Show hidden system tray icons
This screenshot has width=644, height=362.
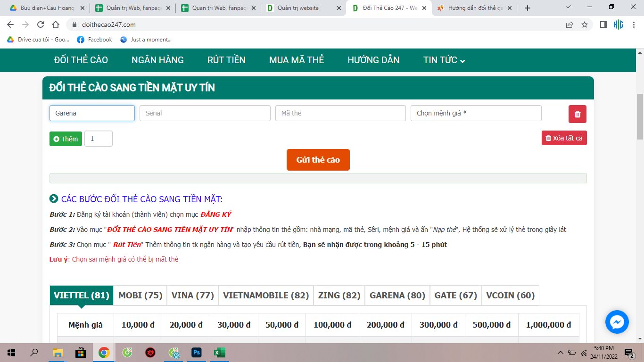[x=560, y=352]
